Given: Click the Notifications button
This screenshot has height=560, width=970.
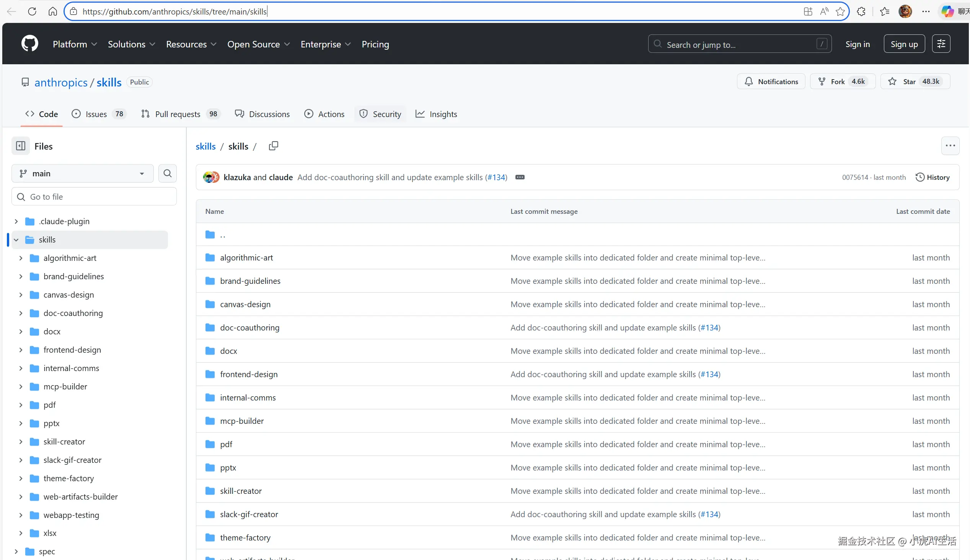Looking at the screenshot, I should [x=771, y=81].
